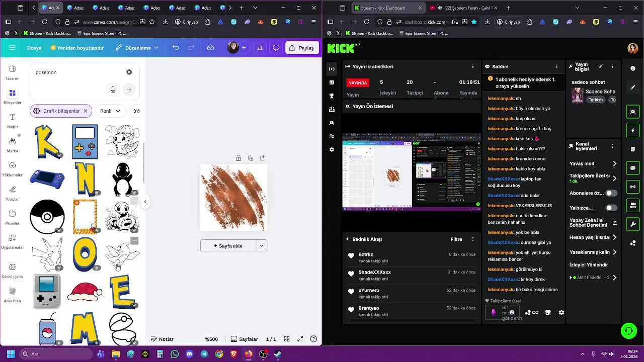
Task: Click add page icon above canvas
Action: 263,158
